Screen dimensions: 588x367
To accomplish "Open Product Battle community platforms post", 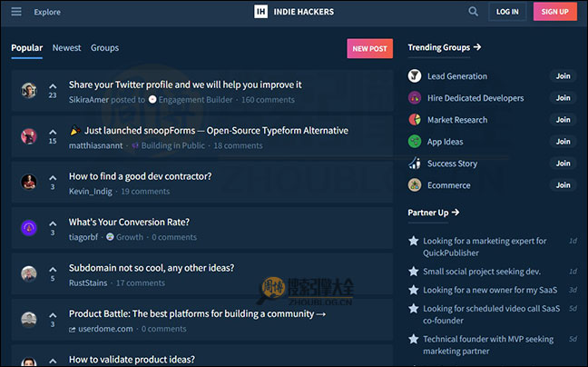I will (x=197, y=313).
